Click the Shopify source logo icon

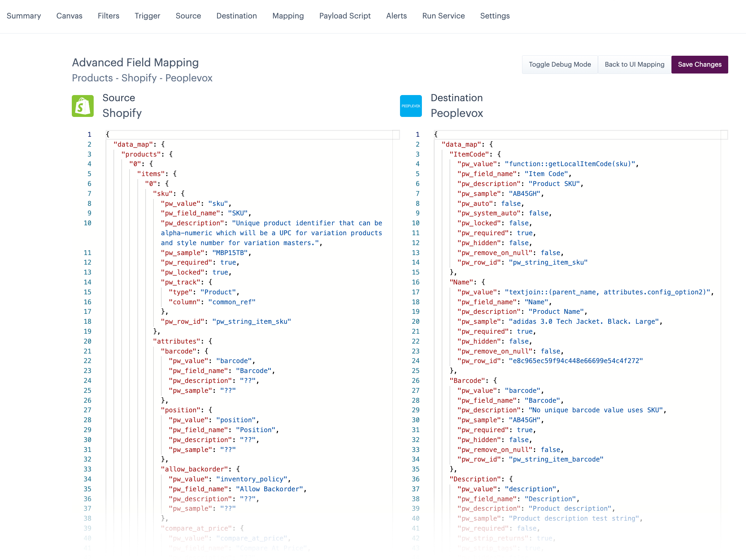83,106
